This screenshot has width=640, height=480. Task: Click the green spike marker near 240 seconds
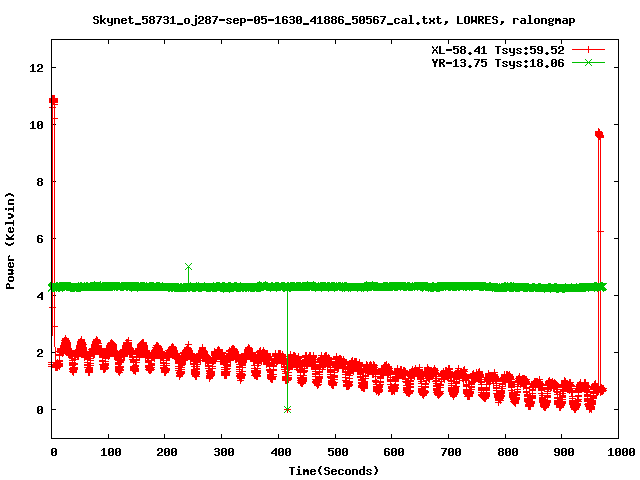pos(188,267)
